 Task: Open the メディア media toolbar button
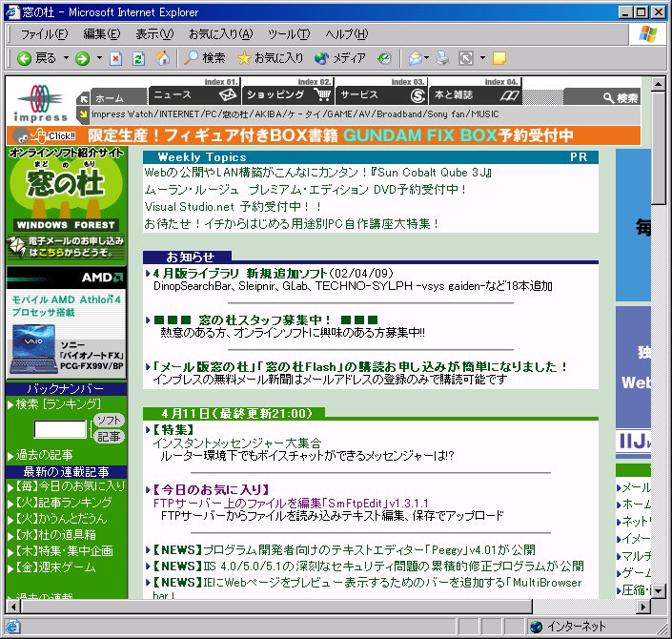(x=340, y=58)
